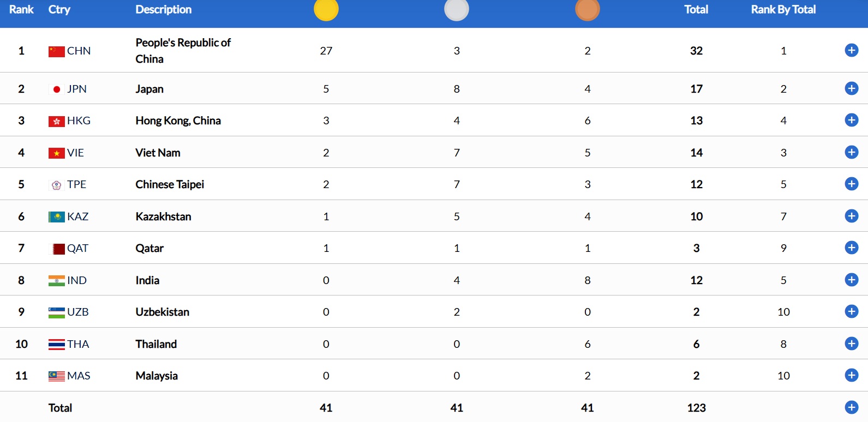Image resolution: width=868 pixels, height=422 pixels.
Task: Click the Total column header
Action: (x=696, y=10)
